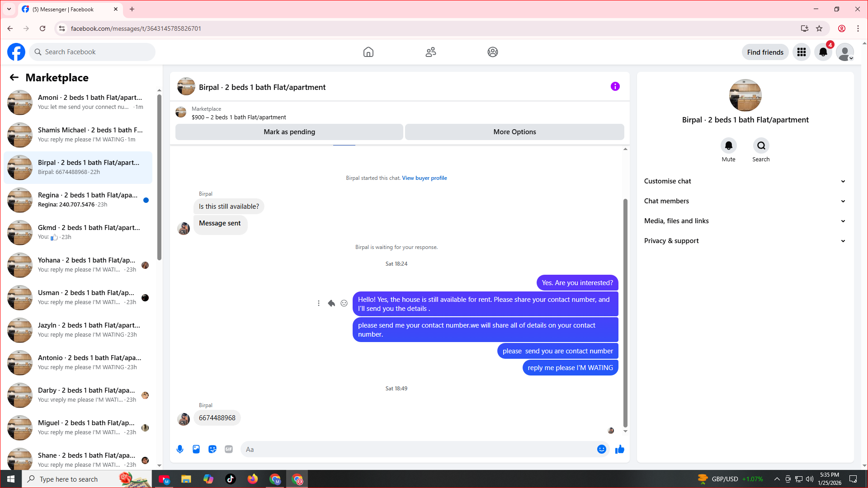This screenshot has height=488, width=868.
Task: Select the Messenger | Facebook browser tab
Action: pyautogui.click(x=70, y=9)
